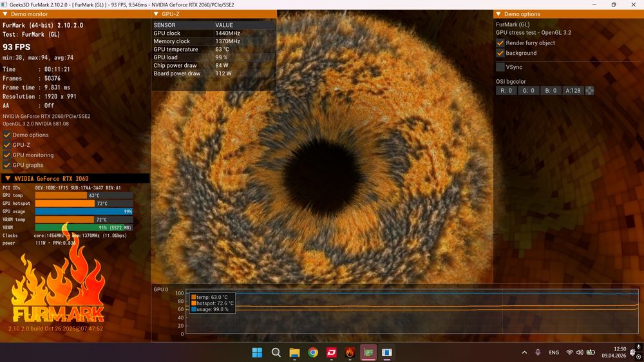The image size is (644, 362).
Task: Click the Chip power draw 84 W value
Action: click(x=222, y=65)
